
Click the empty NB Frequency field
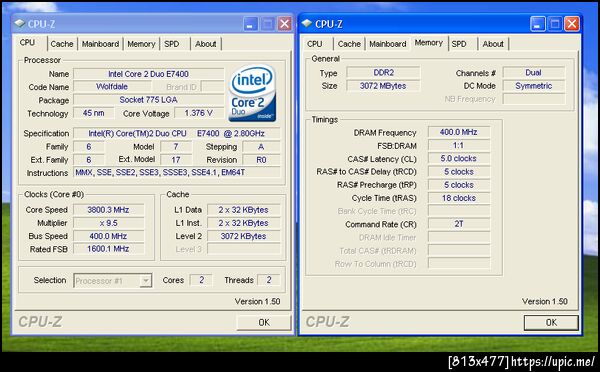click(x=534, y=99)
